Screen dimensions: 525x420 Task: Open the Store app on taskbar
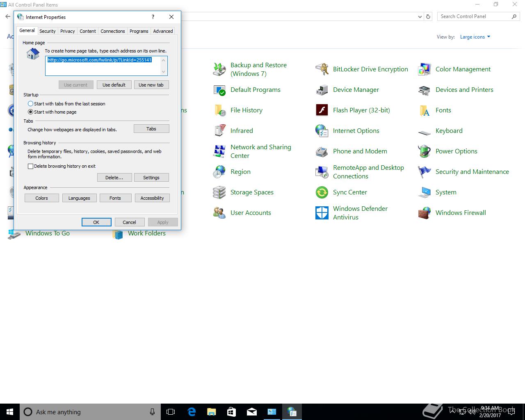pyautogui.click(x=231, y=412)
